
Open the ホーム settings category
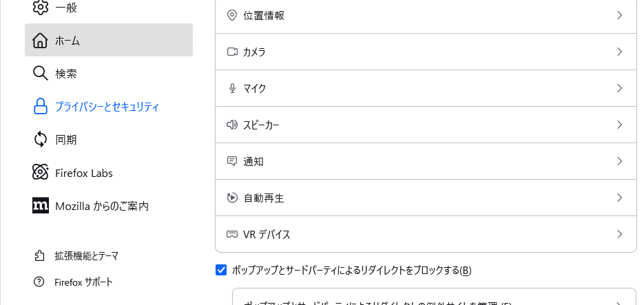pos(108,40)
